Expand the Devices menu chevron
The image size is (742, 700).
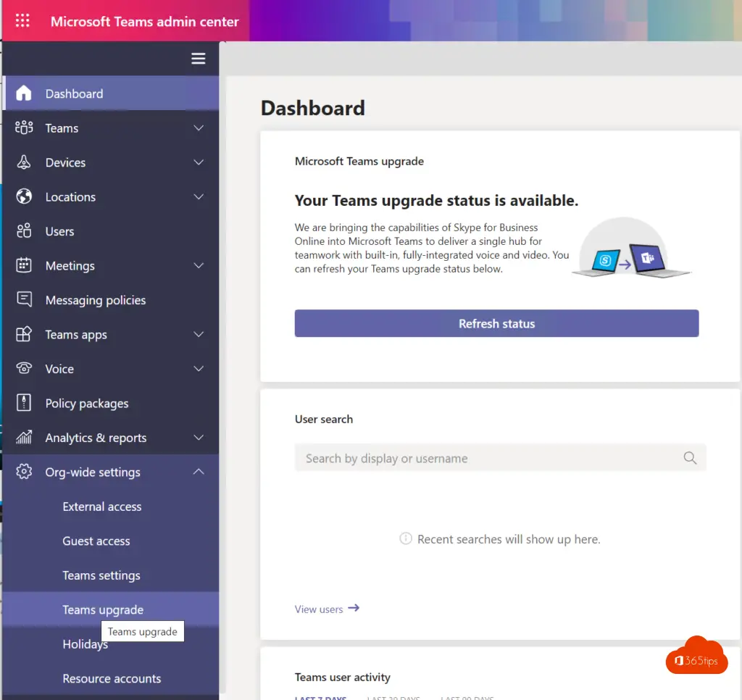pos(199,162)
